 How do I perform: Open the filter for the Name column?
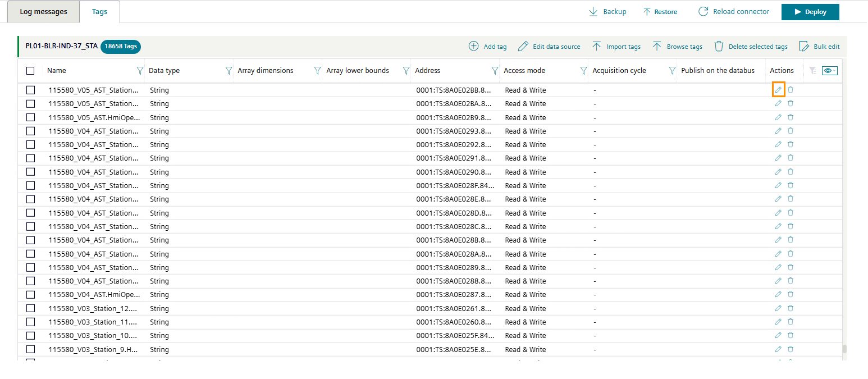[140, 71]
